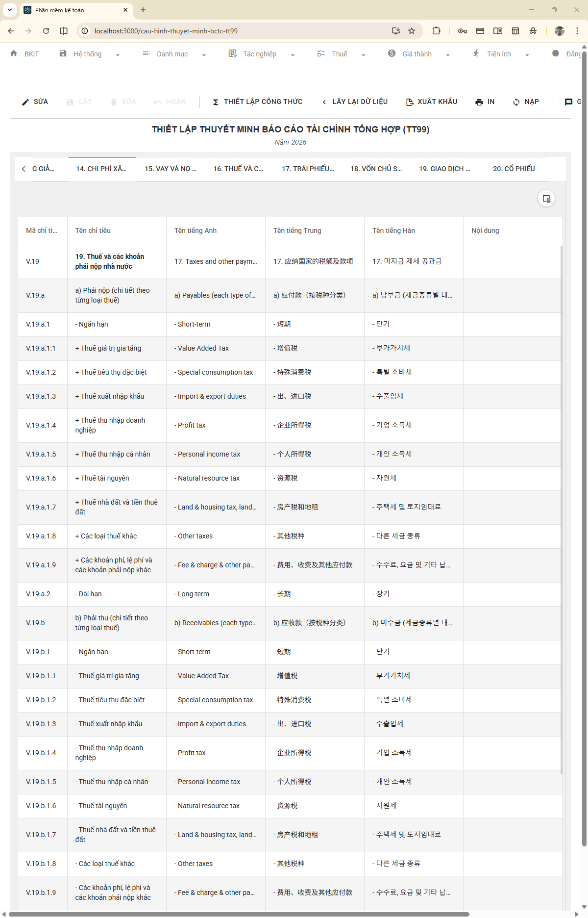
Task: Expand the Danh mục dropdown menu
Action: [174, 54]
